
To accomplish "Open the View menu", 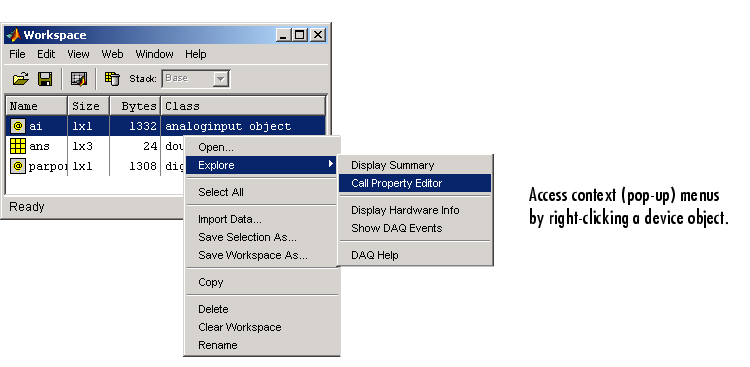I will (78, 54).
